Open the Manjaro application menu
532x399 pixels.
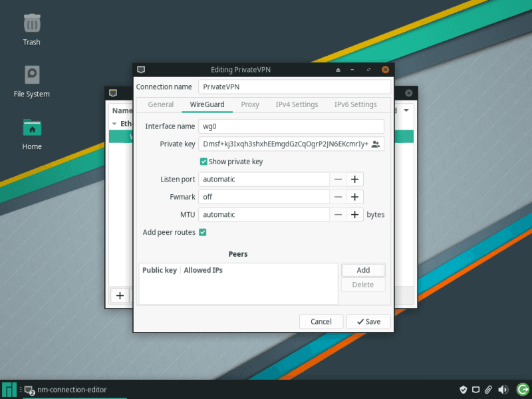coord(9,390)
